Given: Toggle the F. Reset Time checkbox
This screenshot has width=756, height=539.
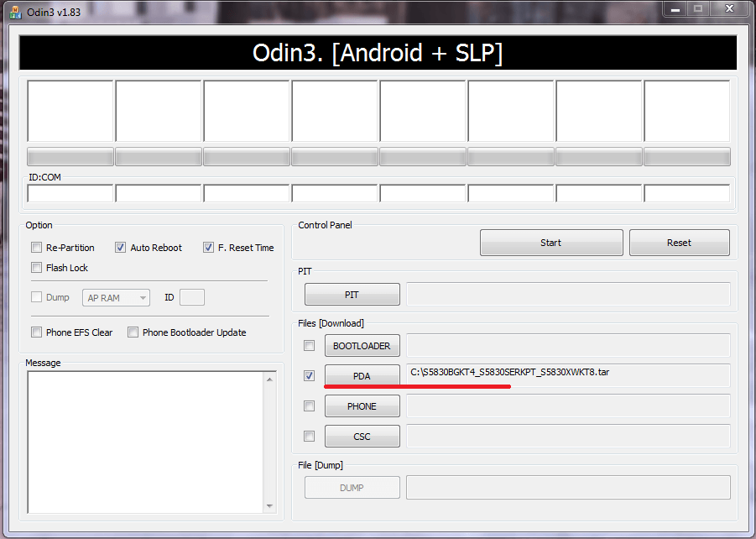Looking at the screenshot, I should [x=208, y=248].
